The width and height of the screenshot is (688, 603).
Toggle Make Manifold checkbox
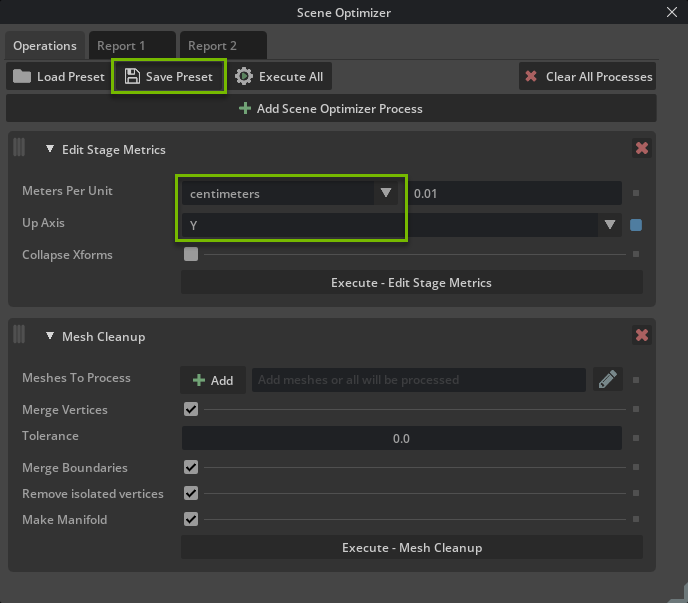pos(191,519)
